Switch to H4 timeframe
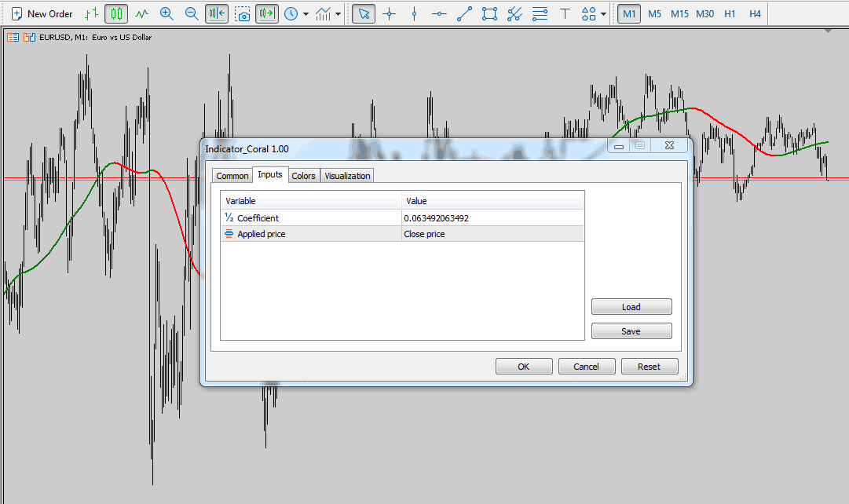 (756, 13)
